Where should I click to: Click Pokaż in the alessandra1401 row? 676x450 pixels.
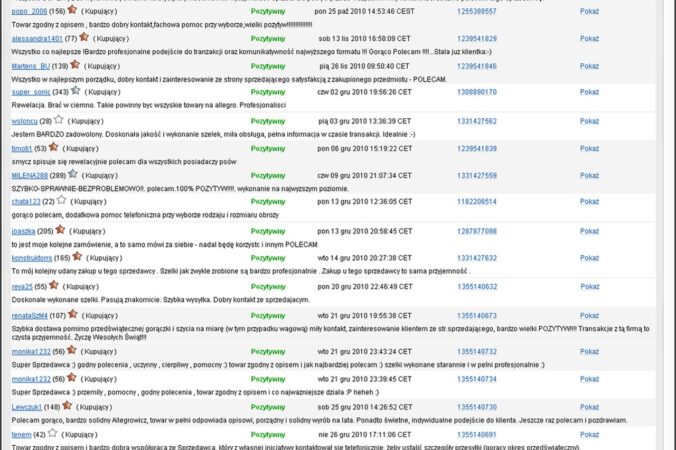[589, 39]
